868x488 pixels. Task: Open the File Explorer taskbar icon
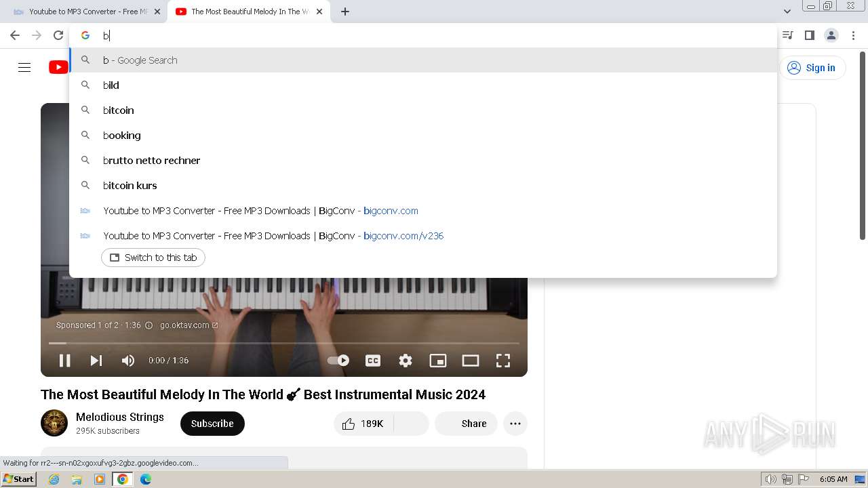(77, 479)
